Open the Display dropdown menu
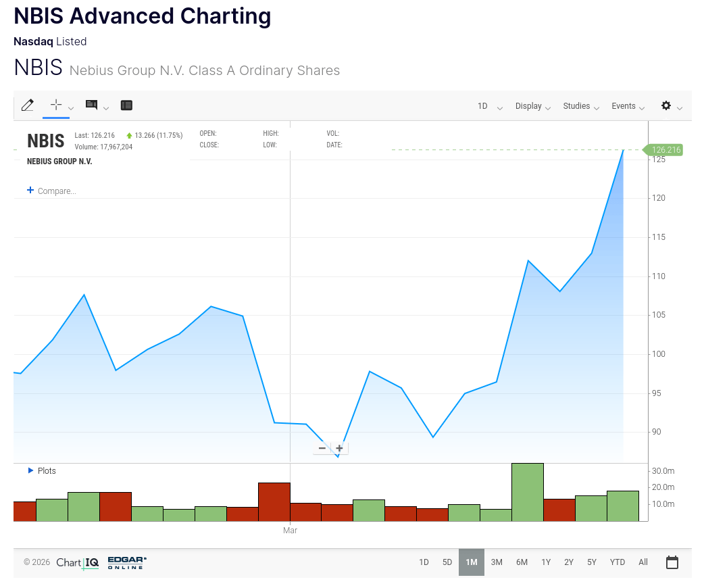The height and width of the screenshot is (588, 704). point(532,106)
